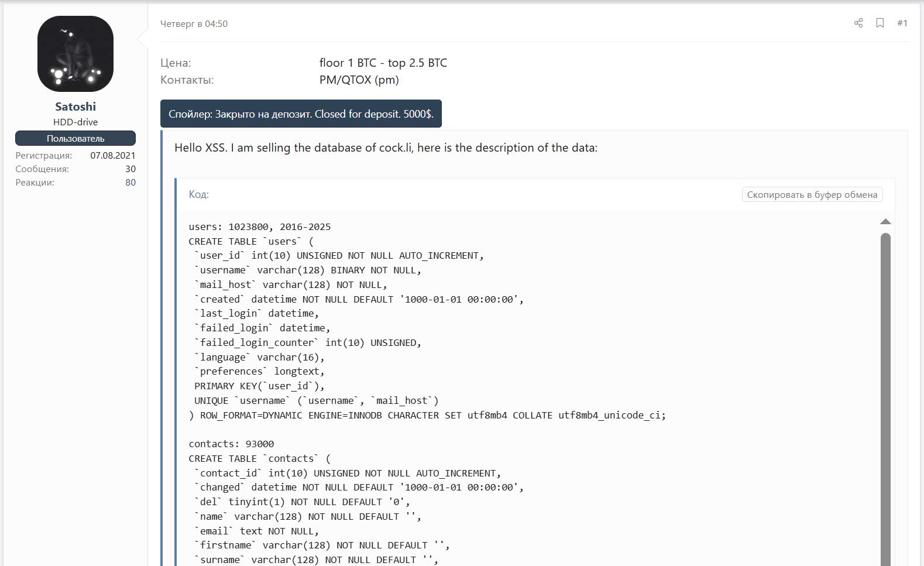This screenshot has height=566, width=924.
Task: Click the post timestamp Четверг в 04:50
Action: (194, 24)
